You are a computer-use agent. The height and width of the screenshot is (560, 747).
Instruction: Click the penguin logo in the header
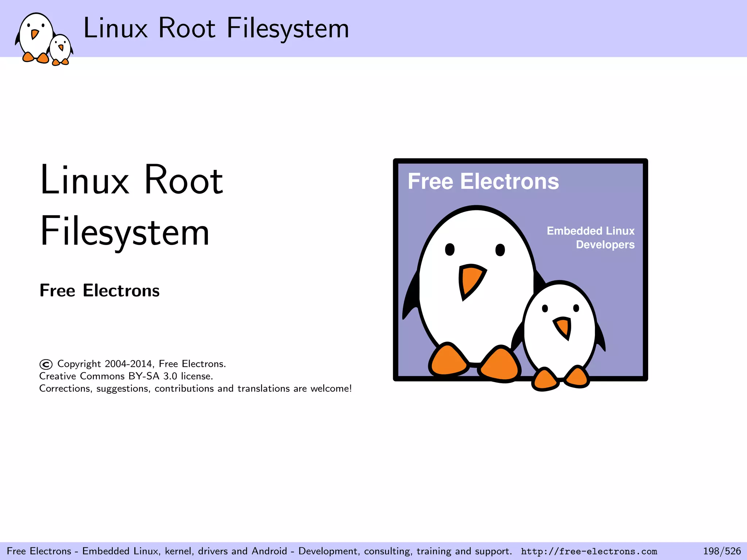44,39
